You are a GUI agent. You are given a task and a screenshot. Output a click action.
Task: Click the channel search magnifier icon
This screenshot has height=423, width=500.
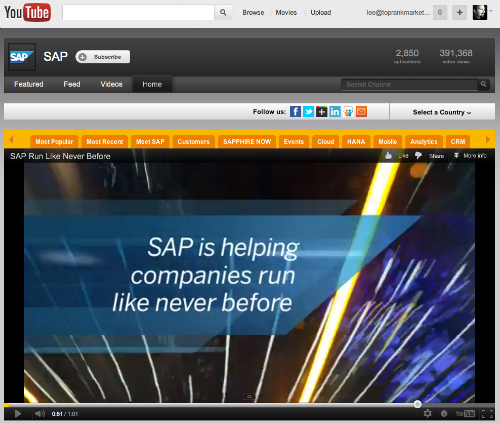click(x=483, y=84)
